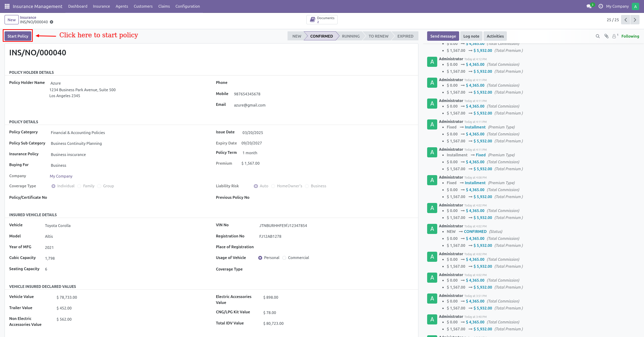Open the Documents smart button
644x337 pixels.
(322, 20)
